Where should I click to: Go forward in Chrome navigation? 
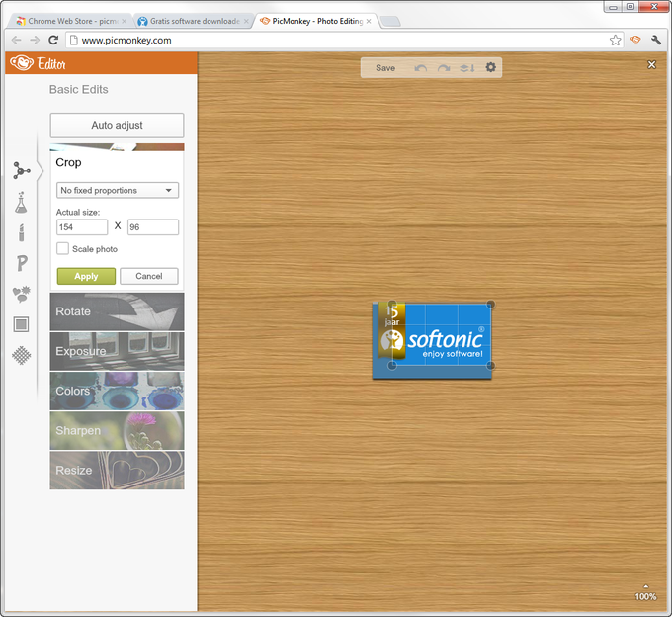(x=35, y=40)
